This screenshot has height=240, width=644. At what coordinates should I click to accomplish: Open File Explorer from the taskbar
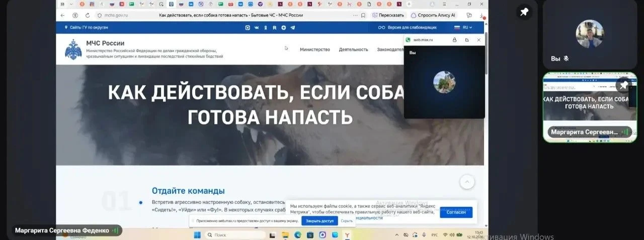(285, 234)
